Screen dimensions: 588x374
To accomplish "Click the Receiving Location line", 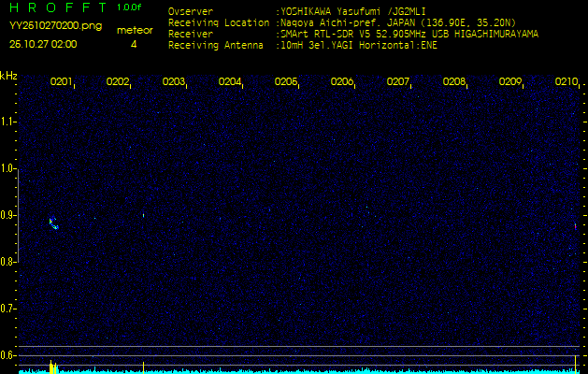I will tap(342, 22).
